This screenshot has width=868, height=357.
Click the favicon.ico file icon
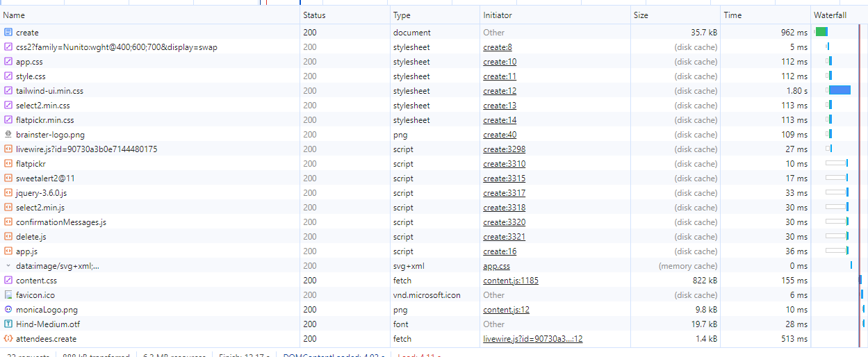[8, 295]
